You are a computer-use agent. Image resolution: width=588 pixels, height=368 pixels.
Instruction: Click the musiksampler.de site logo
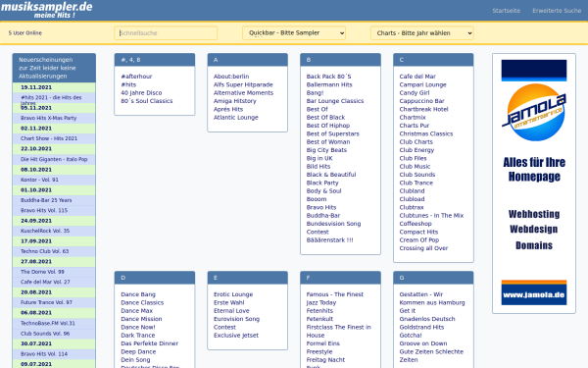pyautogui.click(x=46, y=10)
